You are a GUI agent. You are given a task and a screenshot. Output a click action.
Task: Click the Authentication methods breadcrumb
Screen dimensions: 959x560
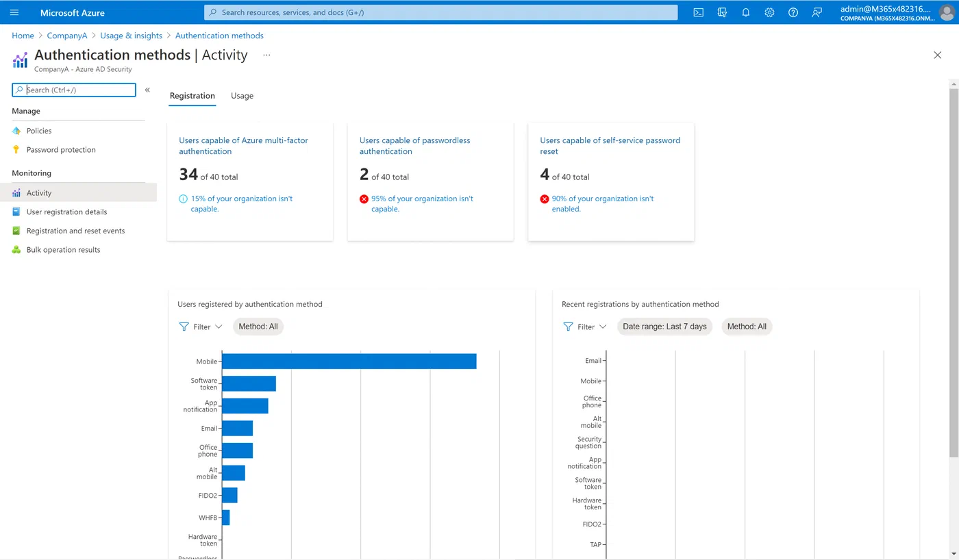tap(219, 36)
